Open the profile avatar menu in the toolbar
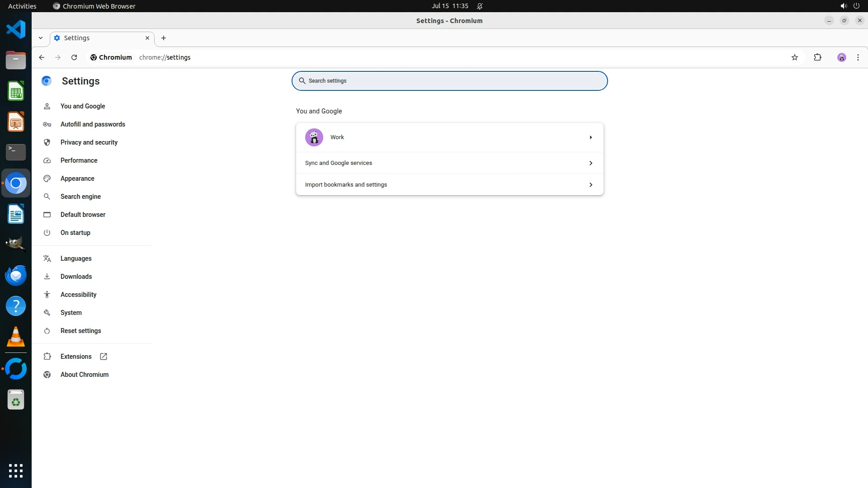The width and height of the screenshot is (868, 488). pyautogui.click(x=841, y=57)
